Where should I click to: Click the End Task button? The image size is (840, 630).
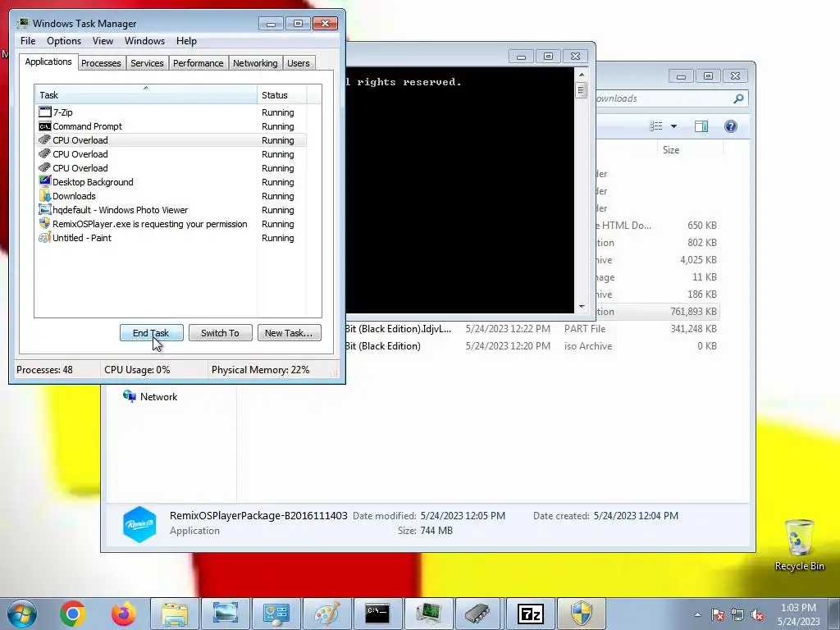pos(151,333)
